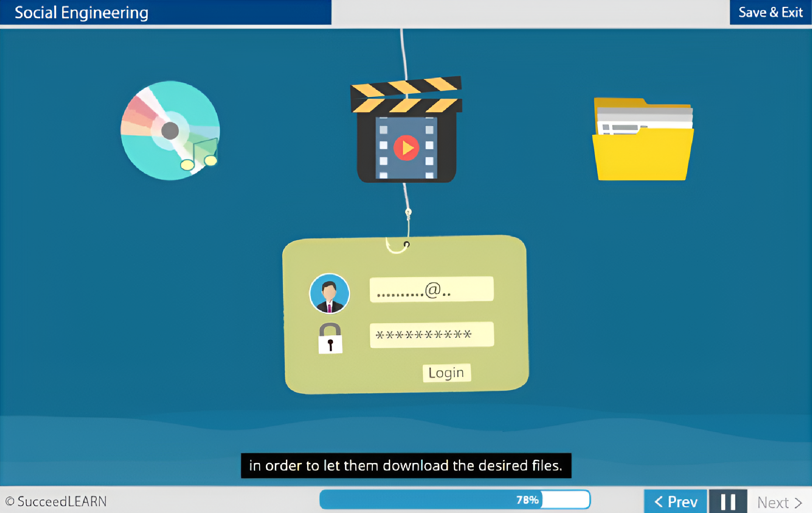This screenshot has height=513, width=812.
Task: Click the yellow file folder icon
Action: pyautogui.click(x=643, y=140)
